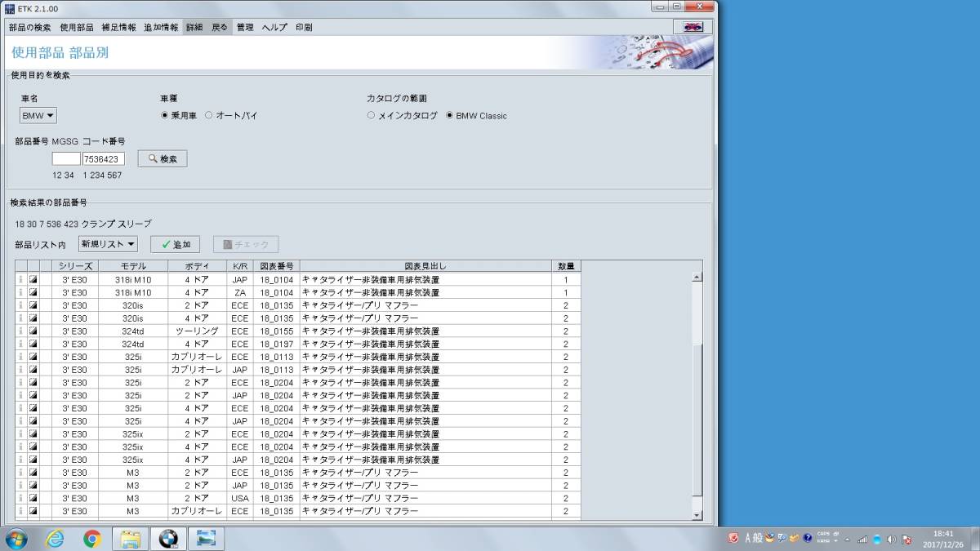The height and width of the screenshot is (551, 980).
Task: Open info icon for 318i M10 JAP row
Action: pyautogui.click(x=21, y=279)
